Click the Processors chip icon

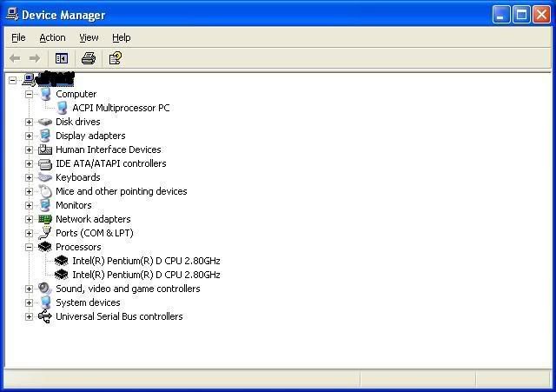tap(45, 247)
